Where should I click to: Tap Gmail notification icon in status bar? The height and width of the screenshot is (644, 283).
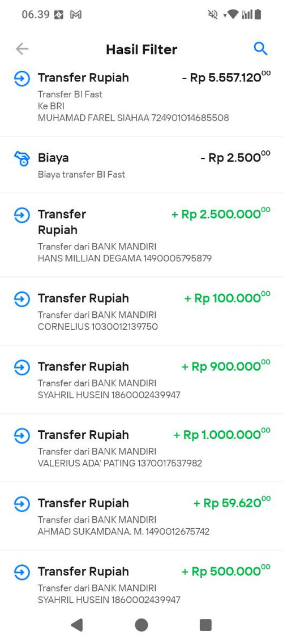click(x=76, y=15)
